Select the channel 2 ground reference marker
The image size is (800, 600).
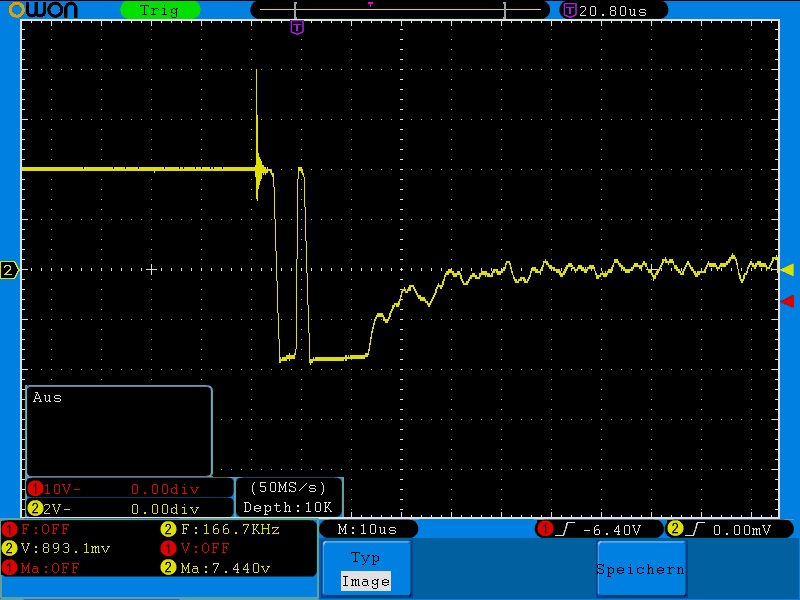[x=9, y=270]
